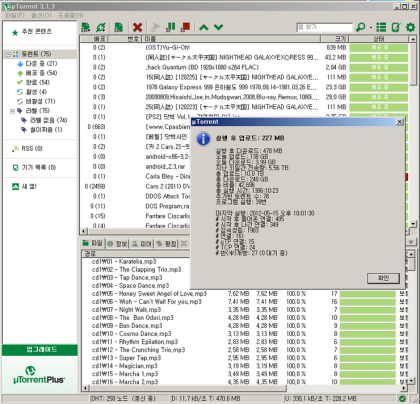Collapse the Torrents (75) tree node
The height and width of the screenshot is (404, 420).
(x=8, y=54)
